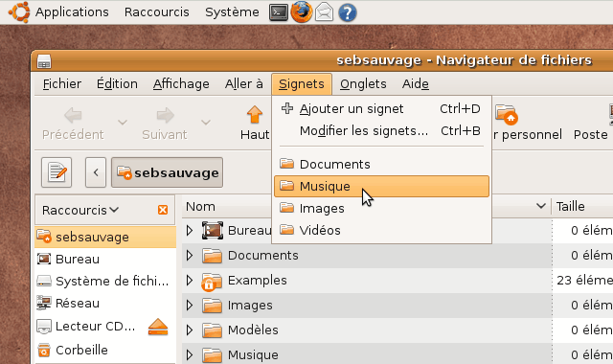The image size is (613, 364).
Task: Open the Raccourcis panel menu
Action: click(x=157, y=12)
